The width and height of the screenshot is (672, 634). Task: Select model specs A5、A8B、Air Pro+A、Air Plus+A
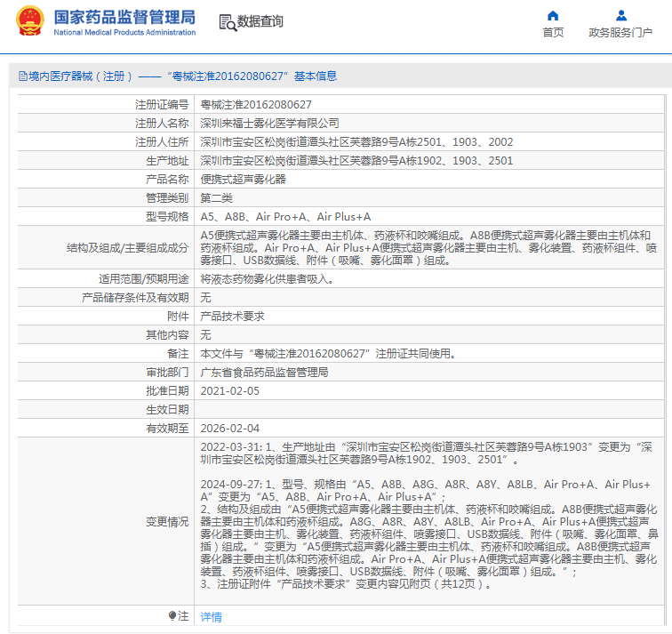(285, 217)
